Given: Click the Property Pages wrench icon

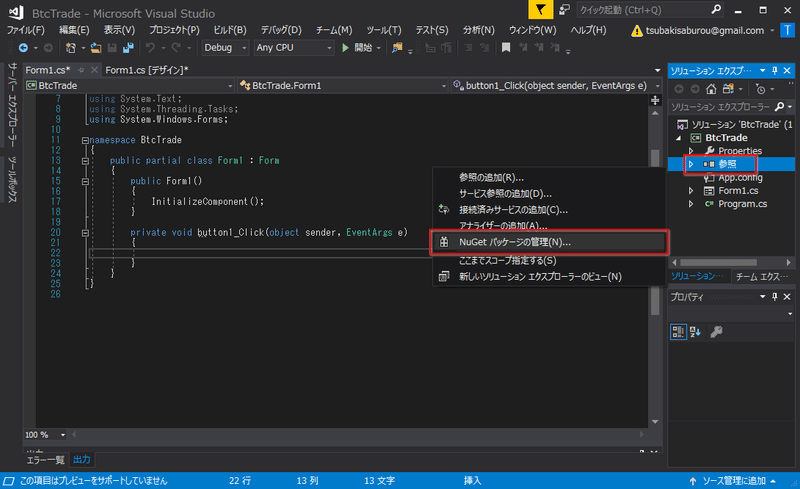Looking at the screenshot, I should [x=716, y=332].
